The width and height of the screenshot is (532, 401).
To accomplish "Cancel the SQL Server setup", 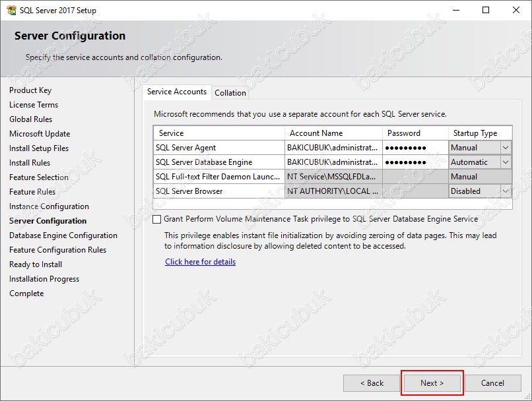I will (492, 383).
